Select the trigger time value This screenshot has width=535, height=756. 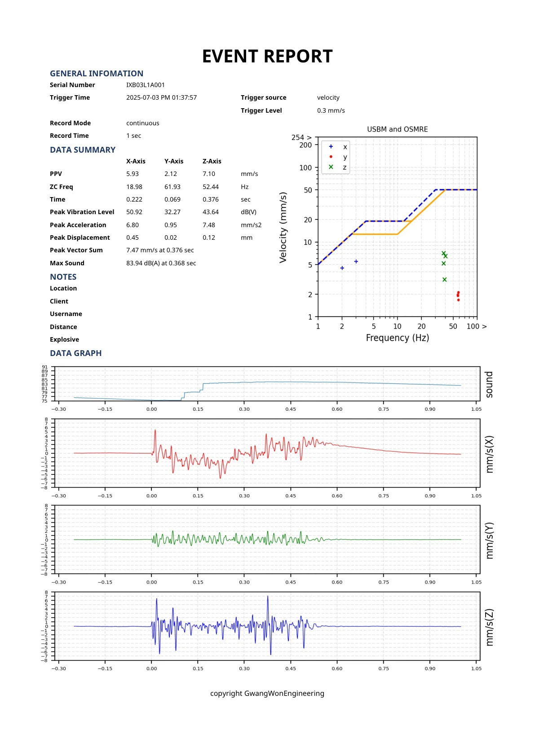161,97
